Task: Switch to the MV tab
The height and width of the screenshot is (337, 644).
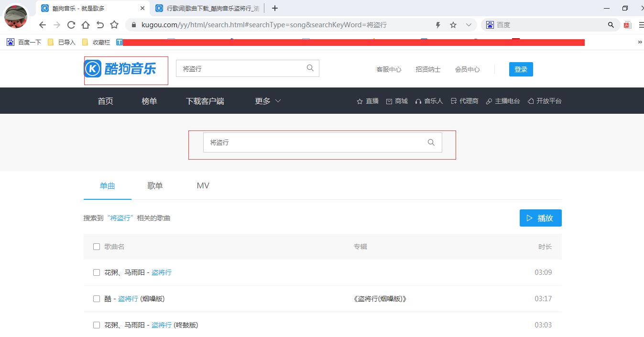Action: pyautogui.click(x=203, y=185)
